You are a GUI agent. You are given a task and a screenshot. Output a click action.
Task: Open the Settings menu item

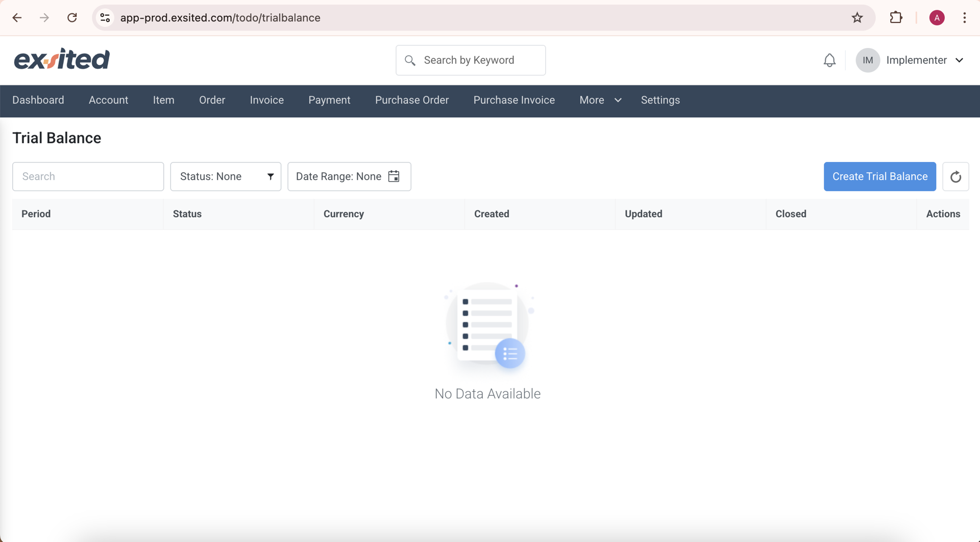[660, 100]
